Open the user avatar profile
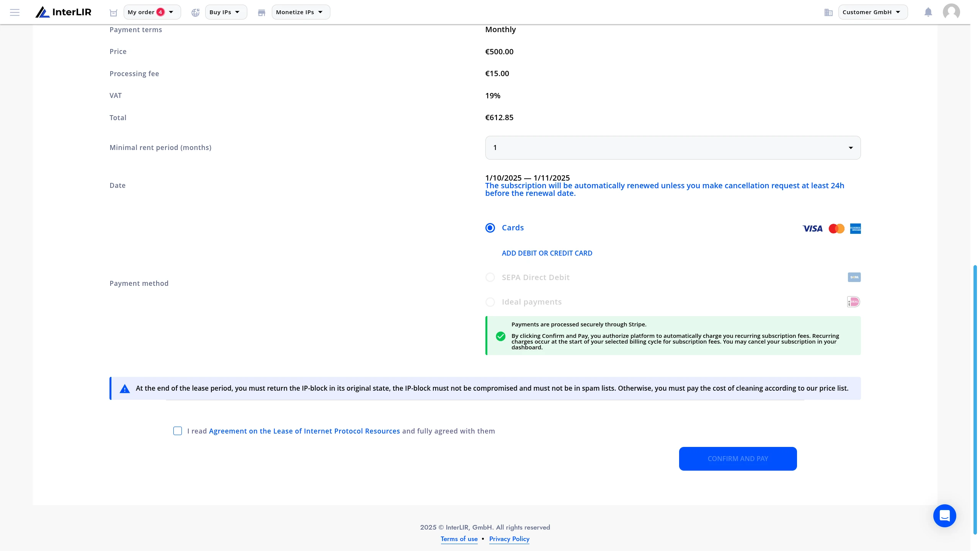This screenshot has width=980, height=551. pos(951,11)
